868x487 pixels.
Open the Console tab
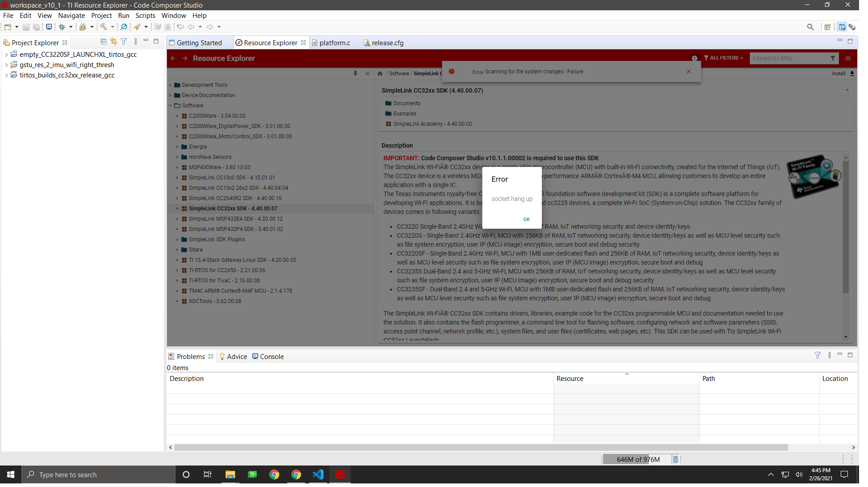pos(271,357)
